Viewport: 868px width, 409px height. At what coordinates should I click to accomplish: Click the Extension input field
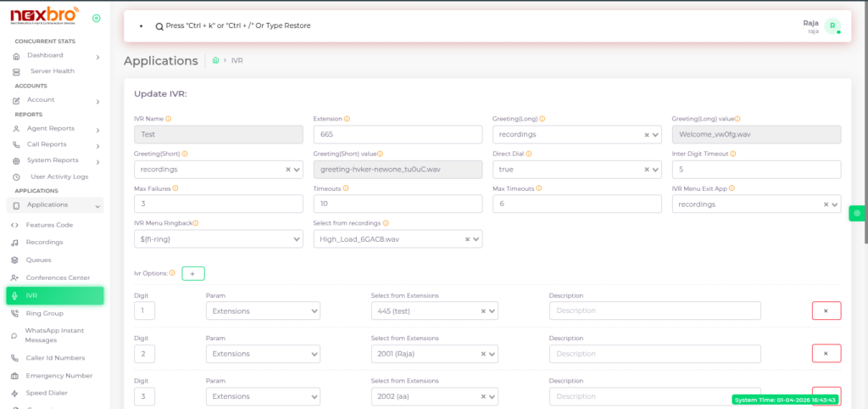397,134
